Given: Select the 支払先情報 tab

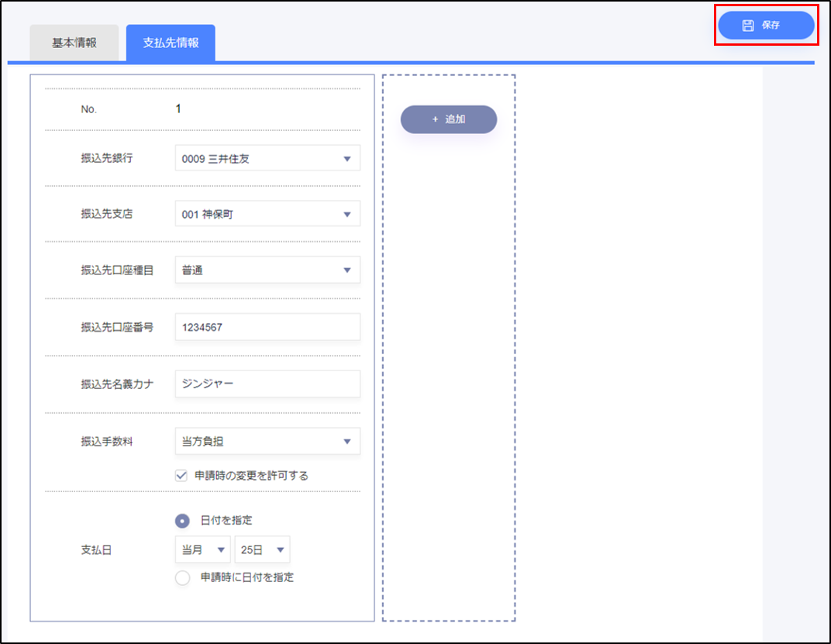Looking at the screenshot, I should pyautogui.click(x=171, y=43).
